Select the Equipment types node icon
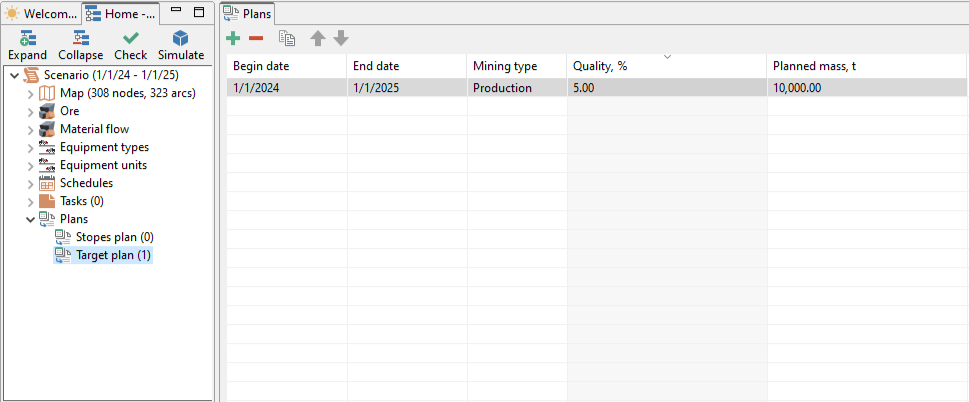This screenshot has width=969, height=402. [47, 147]
